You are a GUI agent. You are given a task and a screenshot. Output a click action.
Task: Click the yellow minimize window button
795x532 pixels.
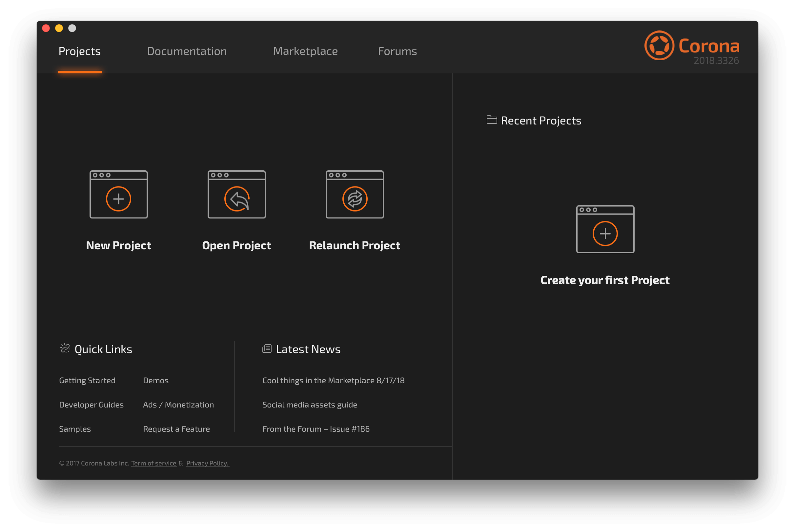coord(59,28)
